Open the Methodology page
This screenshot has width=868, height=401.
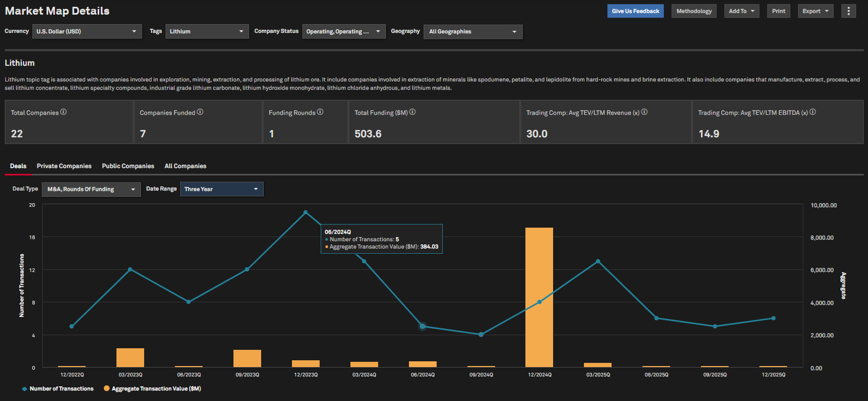click(694, 11)
